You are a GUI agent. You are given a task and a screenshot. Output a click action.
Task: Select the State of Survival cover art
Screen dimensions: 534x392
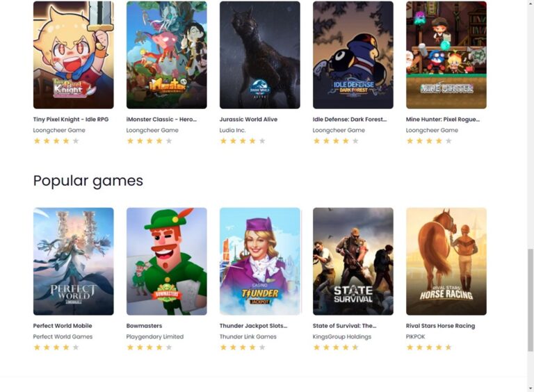pyautogui.click(x=353, y=261)
